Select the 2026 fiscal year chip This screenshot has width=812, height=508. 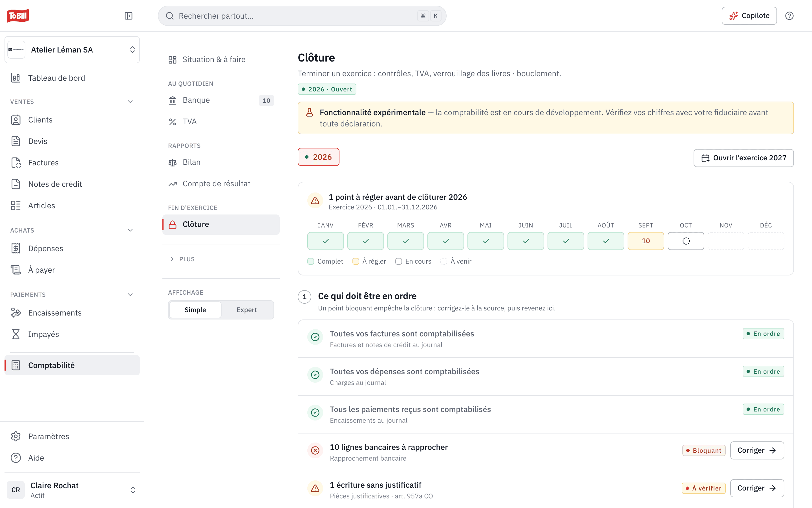pos(318,157)
